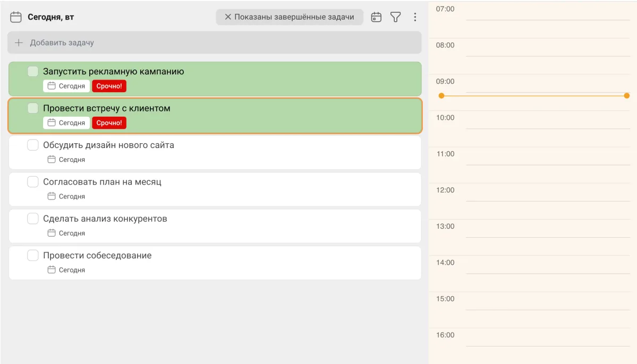Open the three-dot more options menu
The image size is (637, 364).
(x=415, y=17)
